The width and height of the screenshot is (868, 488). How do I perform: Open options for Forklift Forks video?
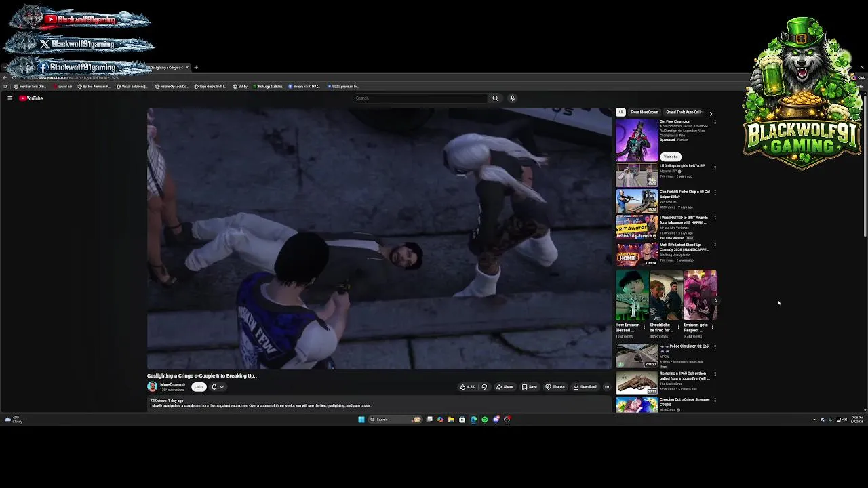point(715,192)
